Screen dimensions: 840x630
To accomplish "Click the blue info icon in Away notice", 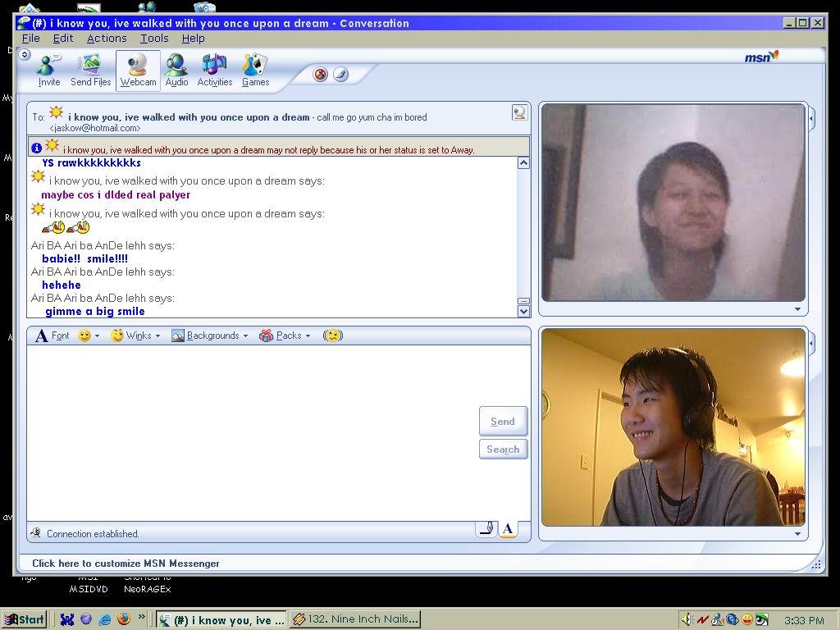I will 36,148.
